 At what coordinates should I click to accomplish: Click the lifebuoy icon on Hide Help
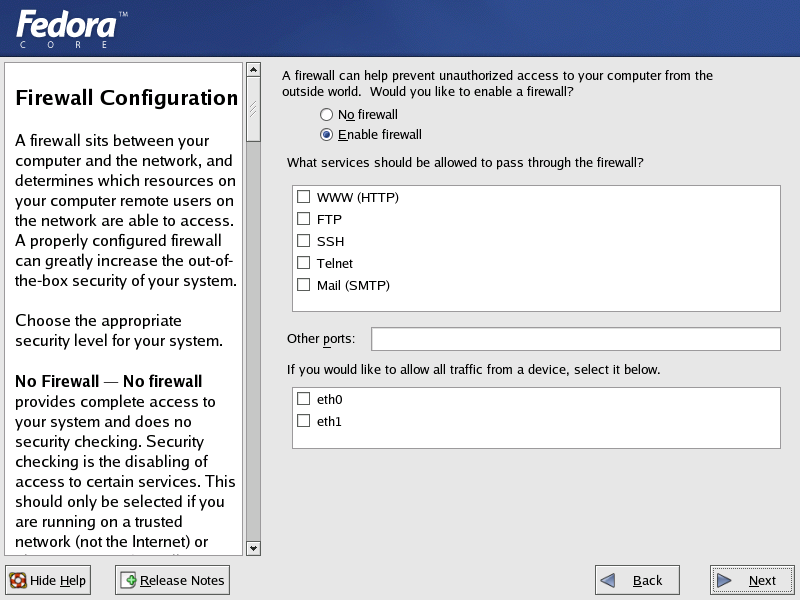[x=18, y=580]
